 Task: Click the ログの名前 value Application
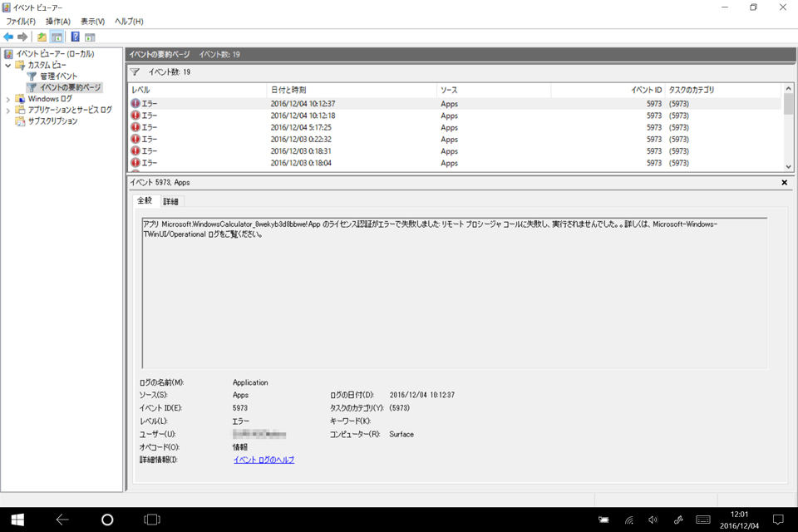250,382
